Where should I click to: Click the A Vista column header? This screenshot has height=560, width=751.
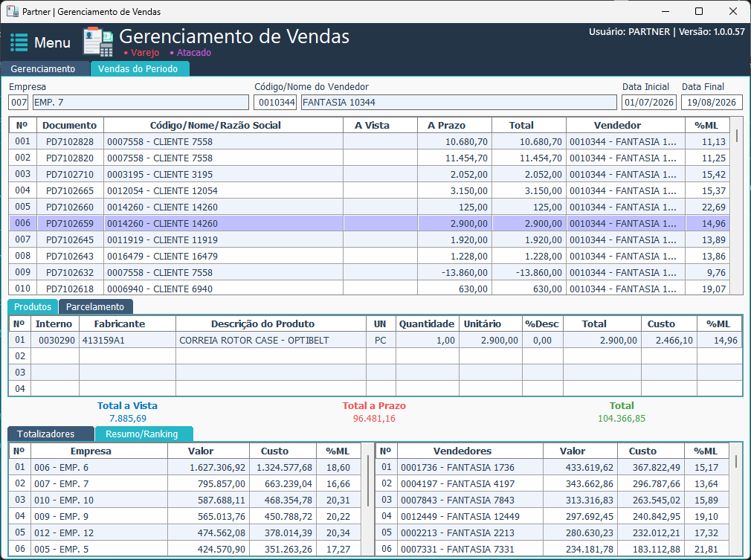click(380, 126)
